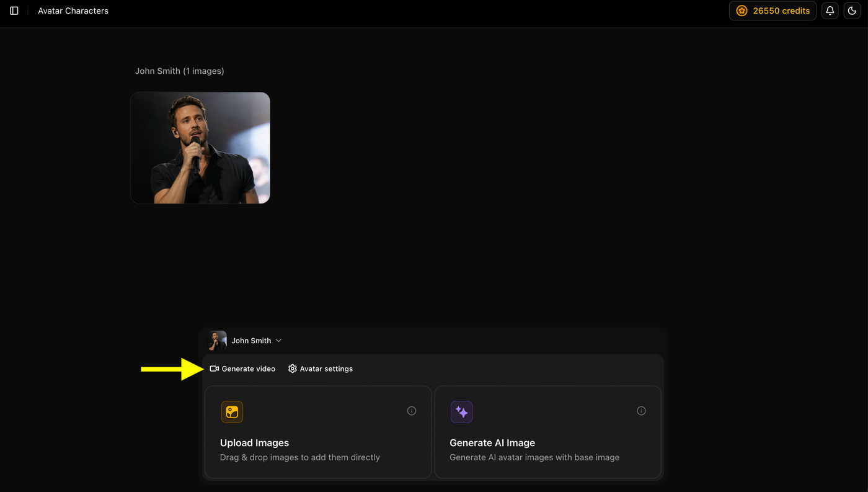Click the video camera icon

[215, 369]
